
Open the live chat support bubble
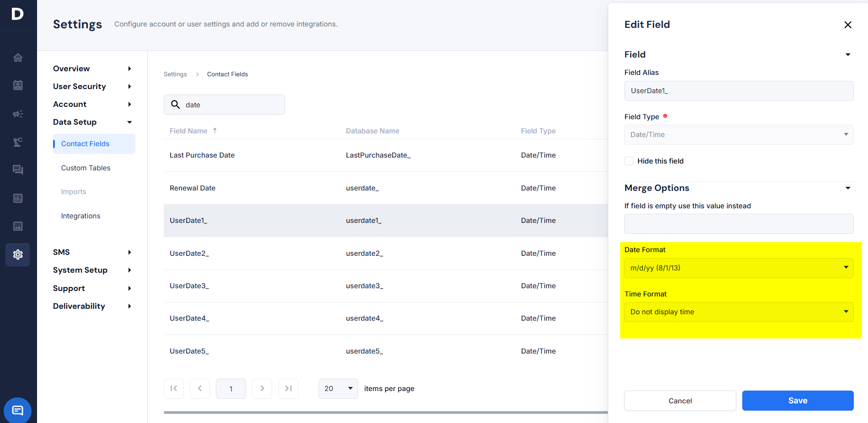click(17, 410)
